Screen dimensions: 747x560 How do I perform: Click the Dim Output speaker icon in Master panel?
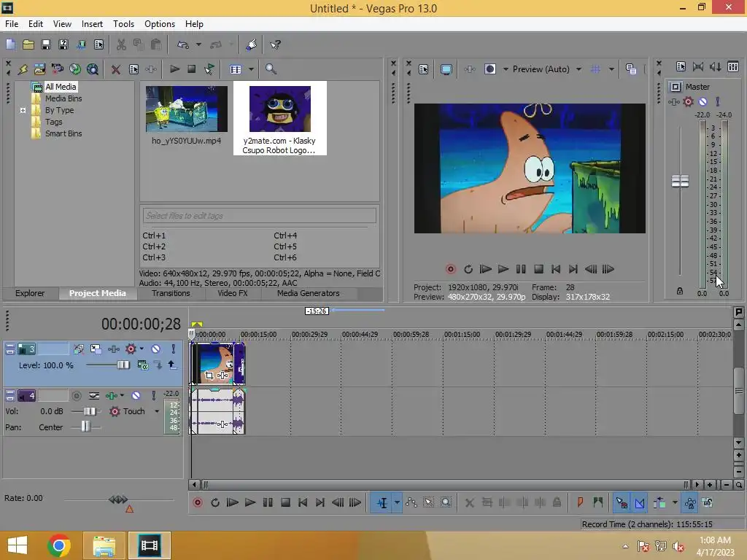(716, 66)
